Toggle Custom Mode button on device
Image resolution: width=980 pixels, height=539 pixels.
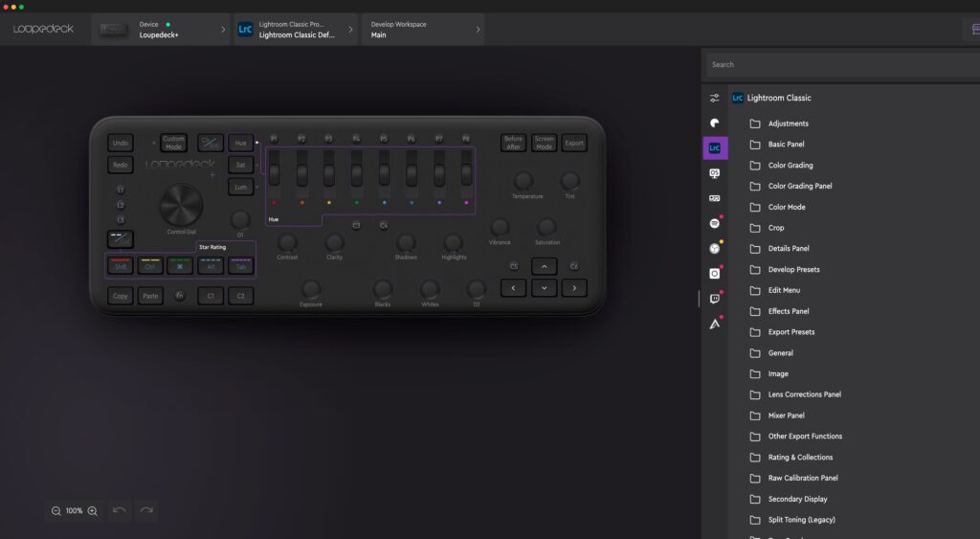(x=174, y=144)
